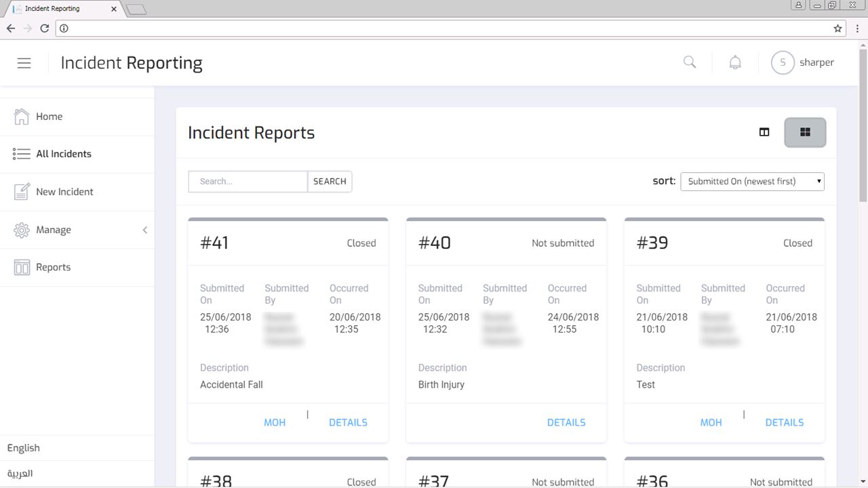Click "Closed" status on card #41
868x488 pixels.
(361, 243)
